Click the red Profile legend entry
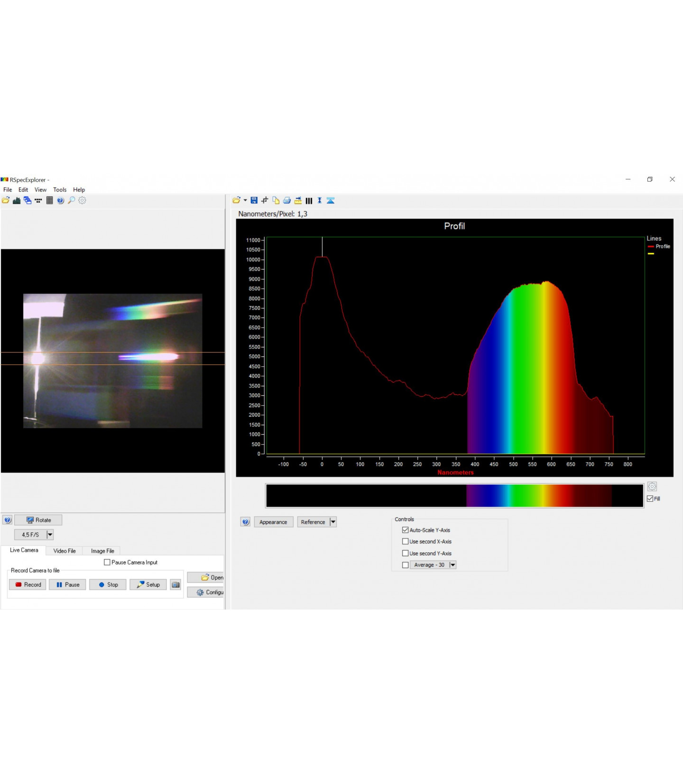The height and width of the screenshot is (784, 683). (x=659, y=246)
